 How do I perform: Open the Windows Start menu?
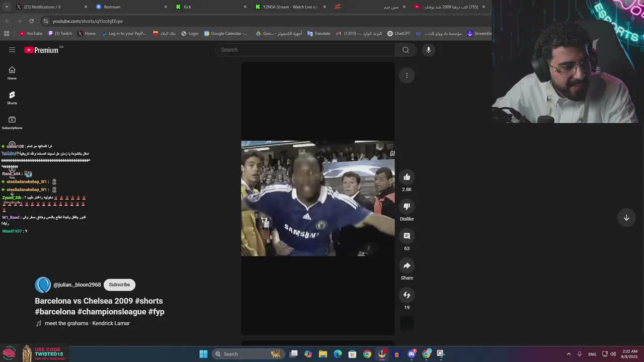tap(203, 354)
